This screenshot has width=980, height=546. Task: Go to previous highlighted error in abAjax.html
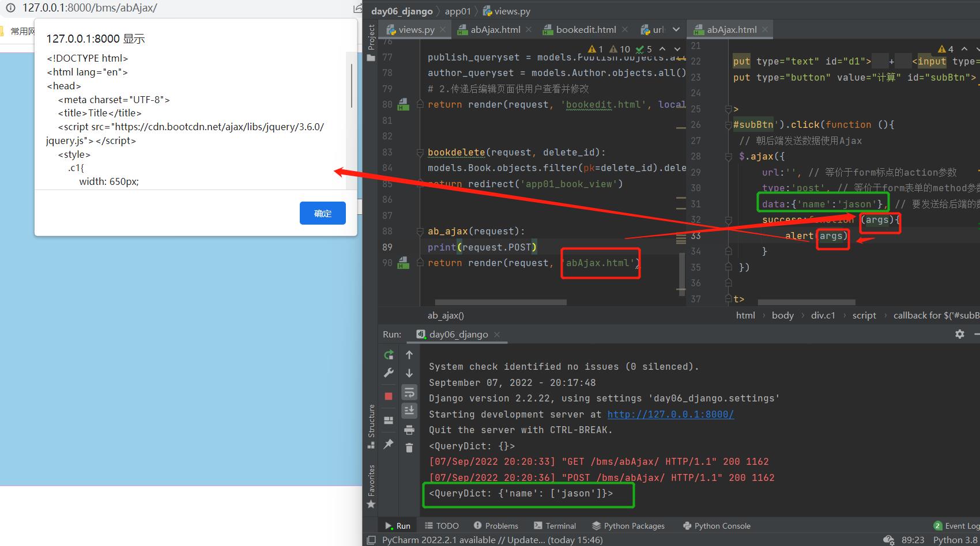[x=964, y=49]
